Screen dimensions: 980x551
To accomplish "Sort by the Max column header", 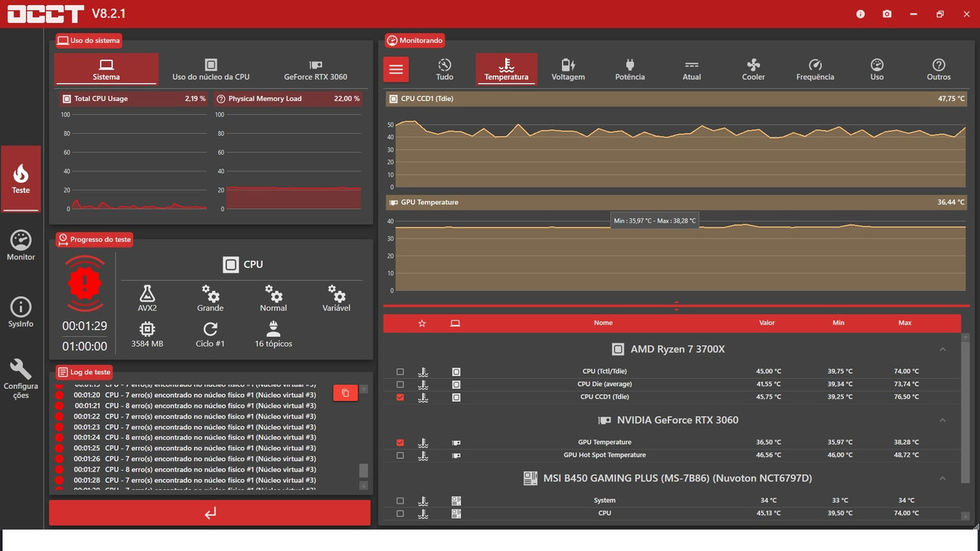I will (905, 323).
